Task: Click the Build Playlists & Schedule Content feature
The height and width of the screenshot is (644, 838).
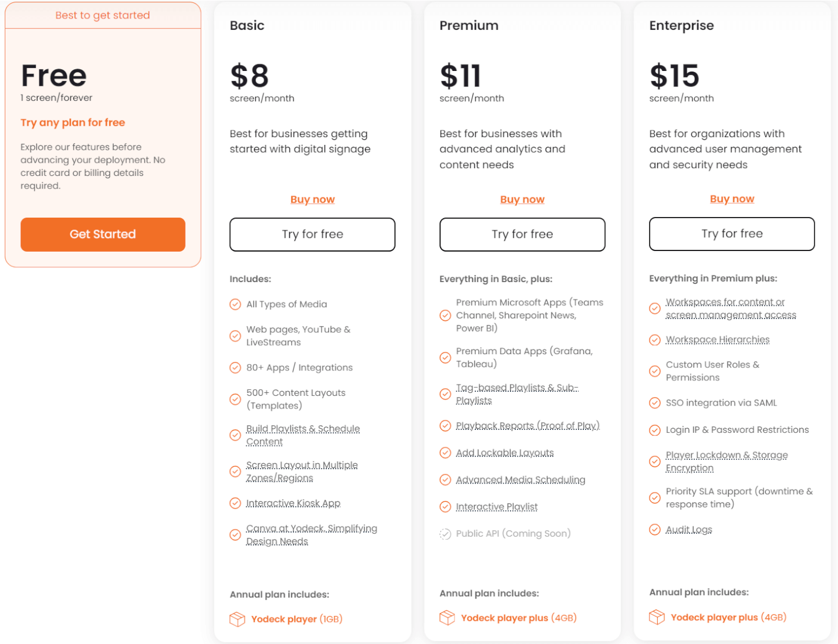Action: 302,435
